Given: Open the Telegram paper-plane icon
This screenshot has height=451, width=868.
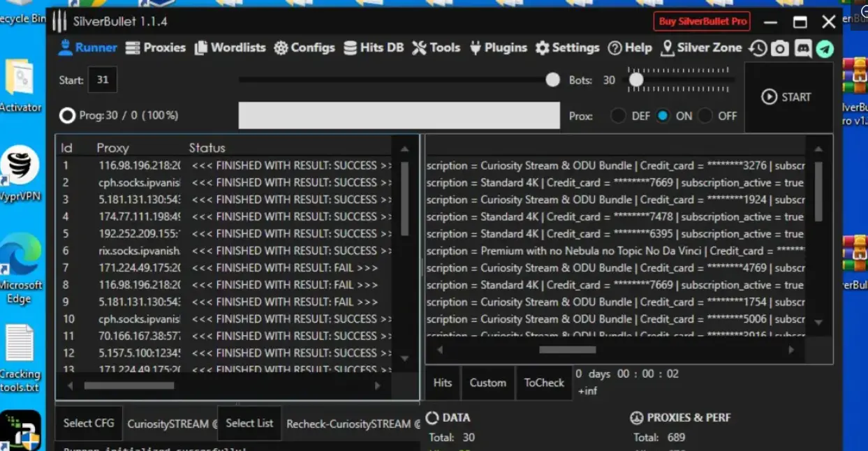Looking at the screenshot, I should tap(825, 48).
